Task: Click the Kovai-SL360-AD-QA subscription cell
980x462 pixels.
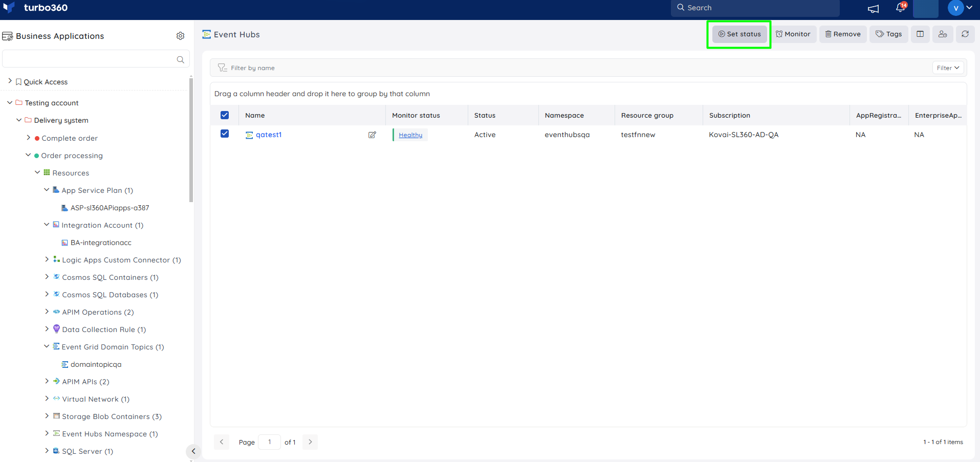Action: click(x=744, y=135)
